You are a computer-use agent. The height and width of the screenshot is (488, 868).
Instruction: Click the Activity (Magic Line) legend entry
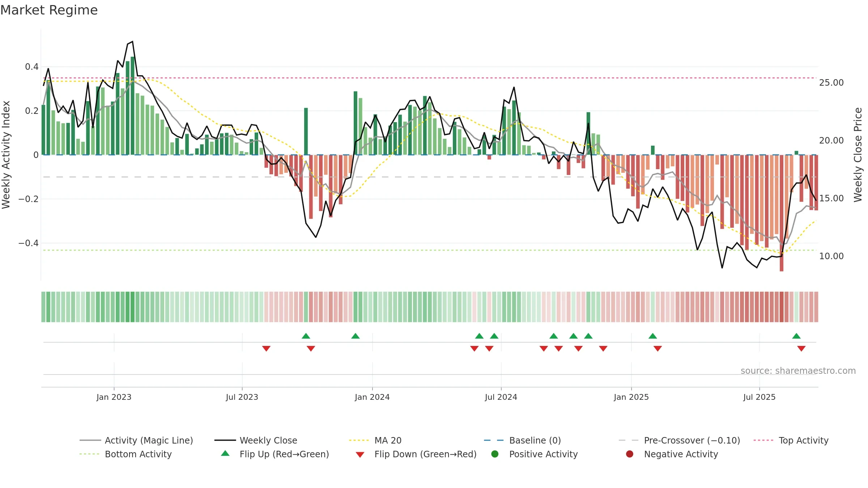[x=136, y=440]
